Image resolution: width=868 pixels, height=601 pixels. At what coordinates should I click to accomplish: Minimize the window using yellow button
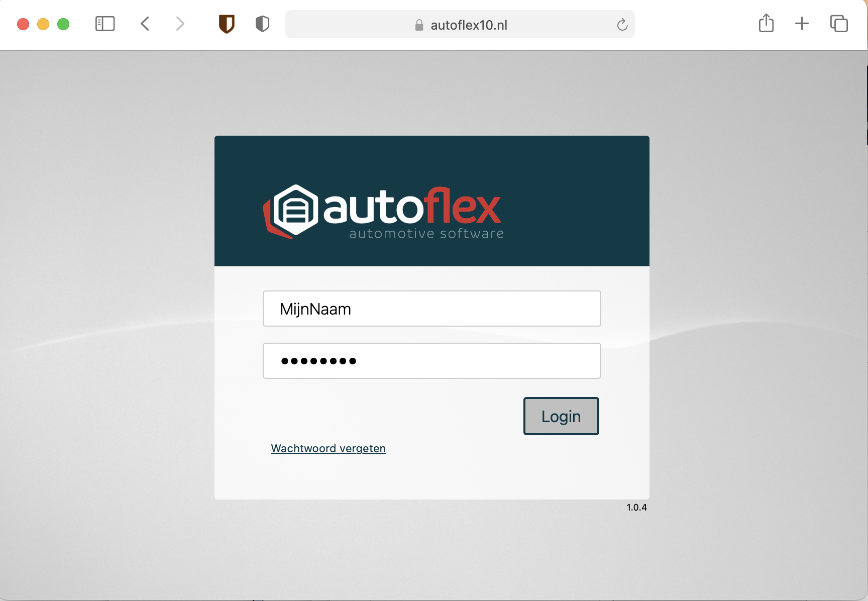point(43,24)
